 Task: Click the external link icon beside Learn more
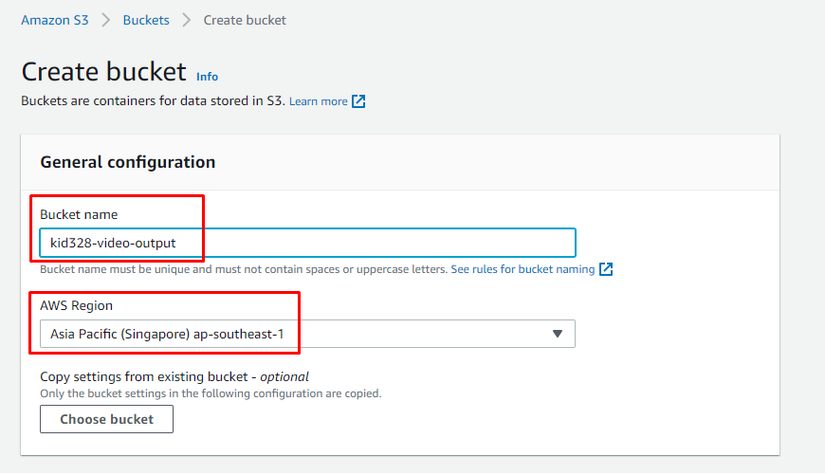[359, 101]
